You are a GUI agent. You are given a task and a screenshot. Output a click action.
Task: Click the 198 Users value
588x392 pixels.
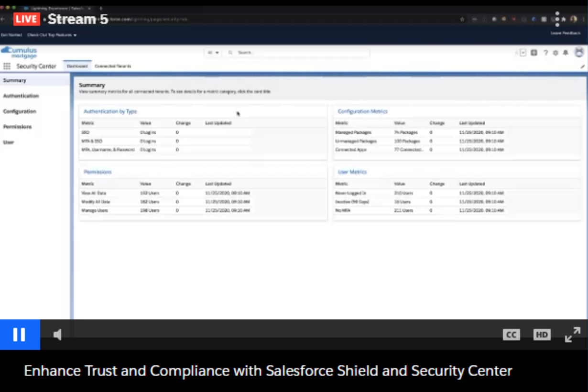[x=150, y=210]
